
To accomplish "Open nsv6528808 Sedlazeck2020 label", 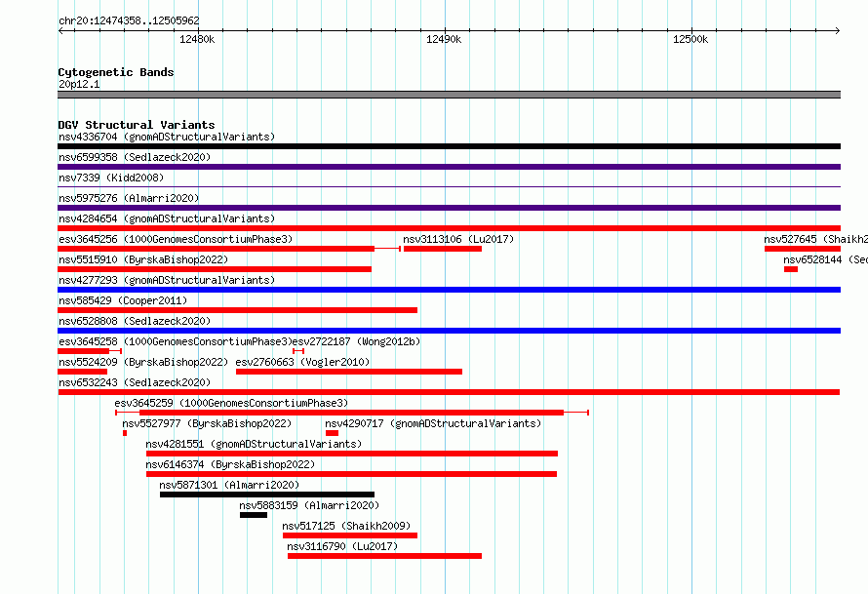I will pos(135,321).
